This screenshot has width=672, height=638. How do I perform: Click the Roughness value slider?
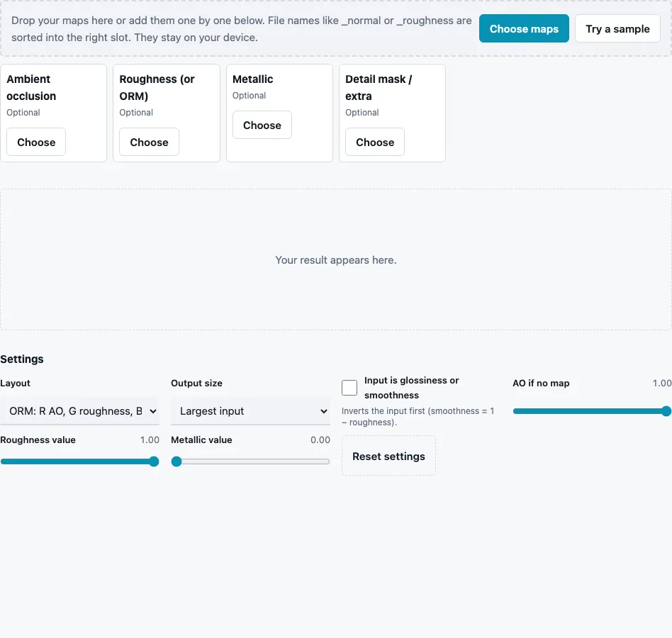[79, 461]
